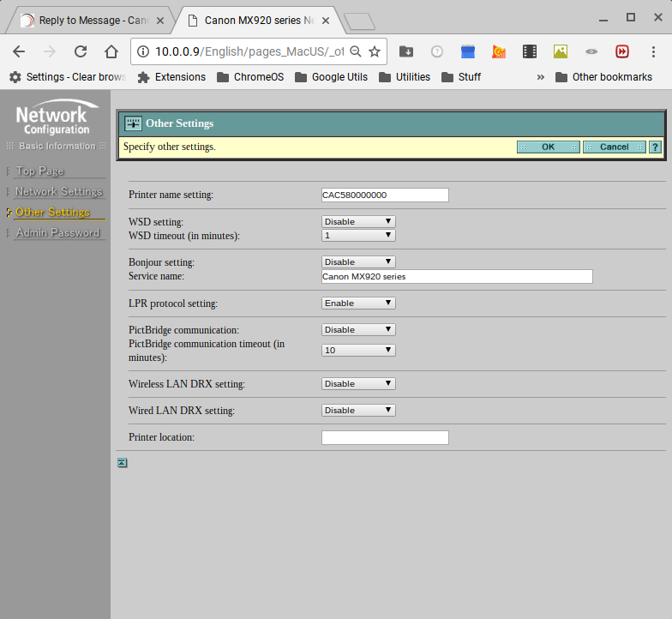
Task: Open Wireless LAN DRX setting dropdown
Action: coord(358,384)
